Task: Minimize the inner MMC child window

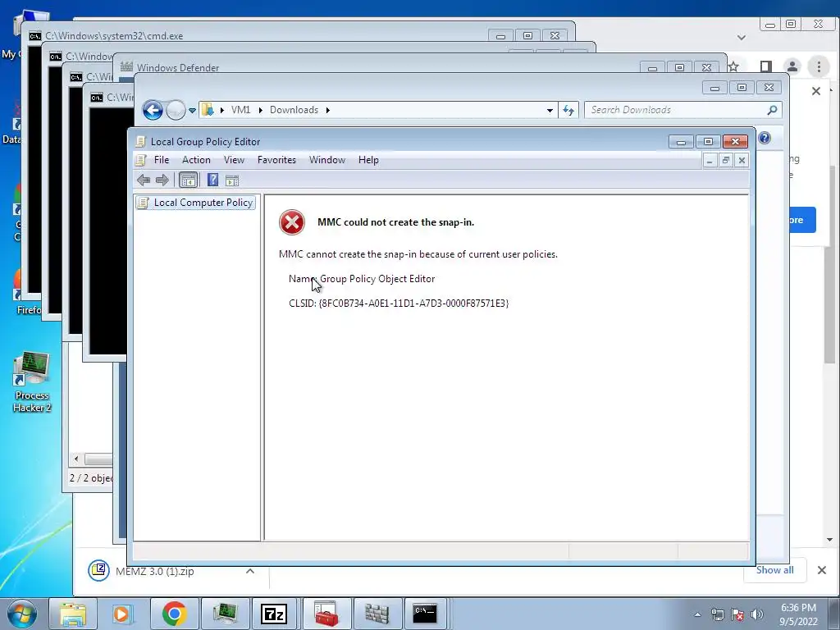Action: pos(710,160)
